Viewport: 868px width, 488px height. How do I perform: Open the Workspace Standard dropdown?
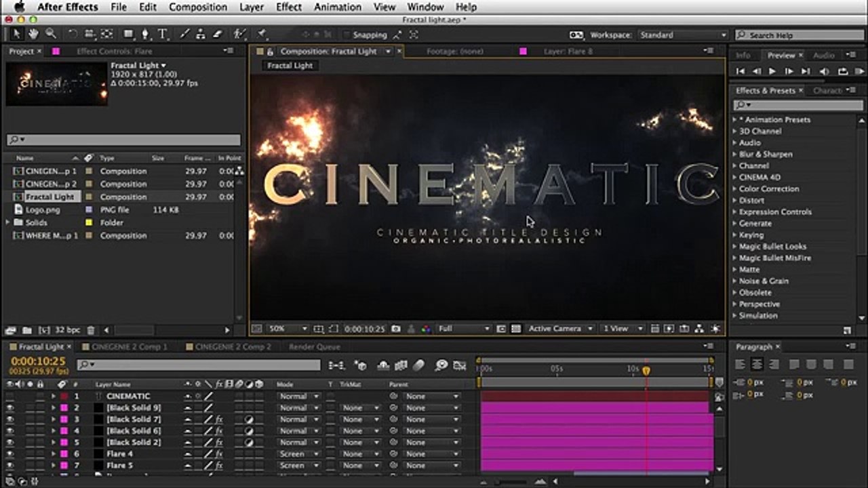[682, 35]
